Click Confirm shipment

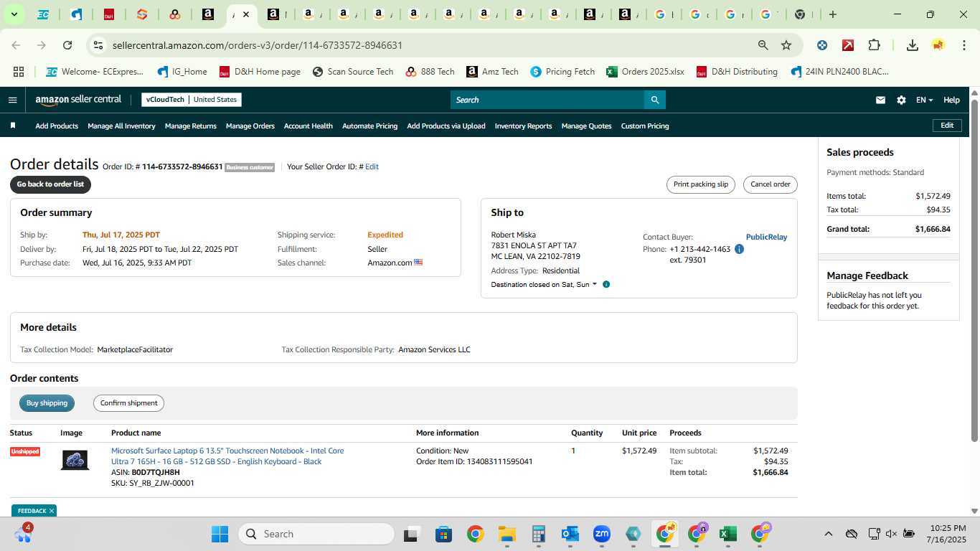128,403
